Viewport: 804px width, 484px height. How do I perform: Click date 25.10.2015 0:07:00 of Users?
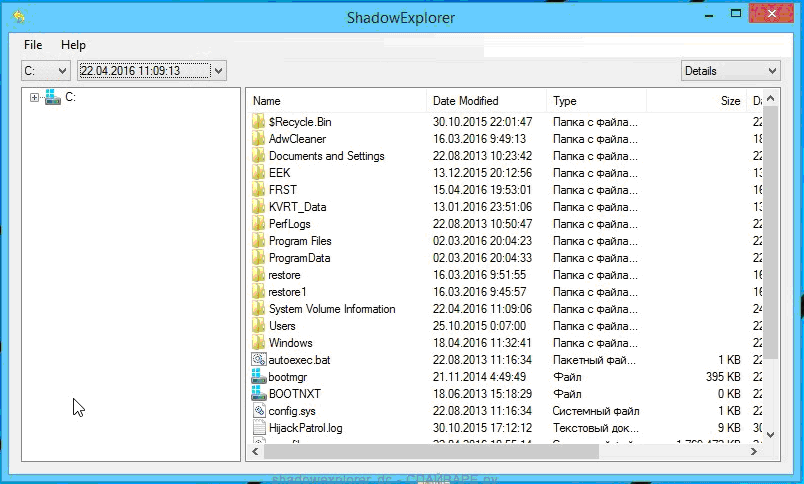tap(479, 326)
